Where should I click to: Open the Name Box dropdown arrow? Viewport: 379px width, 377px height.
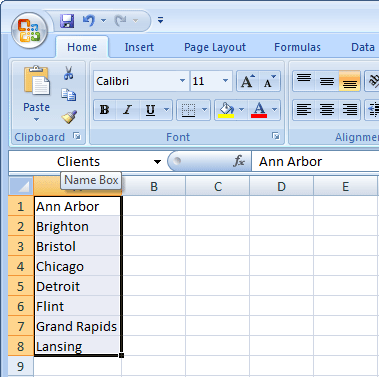pos(157,162)
